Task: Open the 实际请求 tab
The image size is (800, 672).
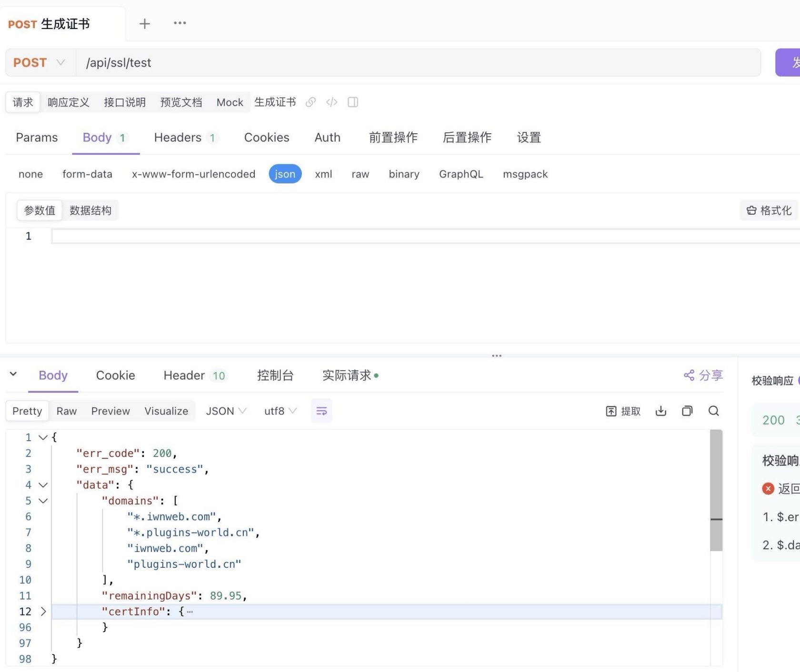Action: 350,376
